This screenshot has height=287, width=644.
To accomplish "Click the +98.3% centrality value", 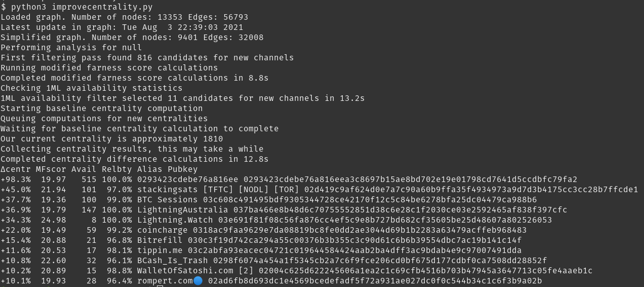I will pyautogui.click(x=16, y=180).
